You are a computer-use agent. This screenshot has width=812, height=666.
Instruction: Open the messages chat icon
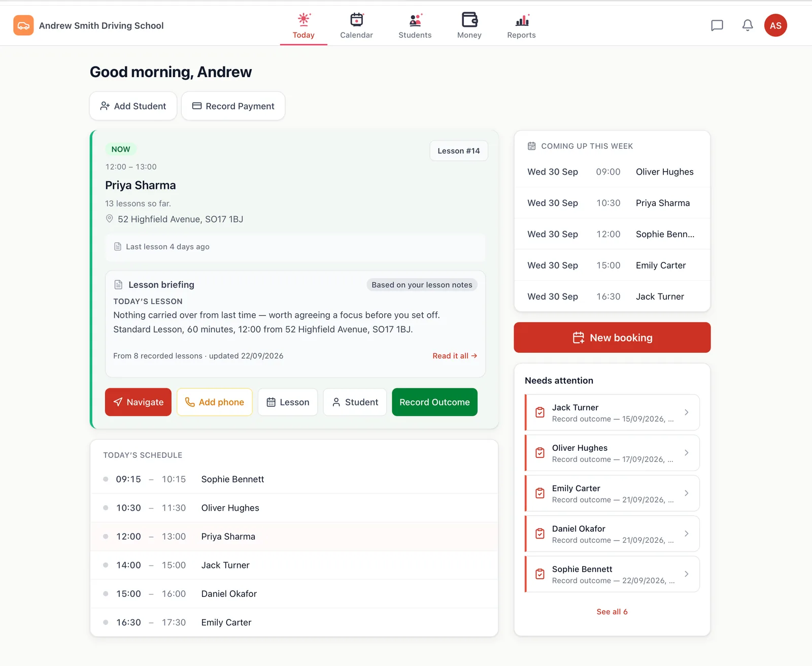(x=717, y=25)
